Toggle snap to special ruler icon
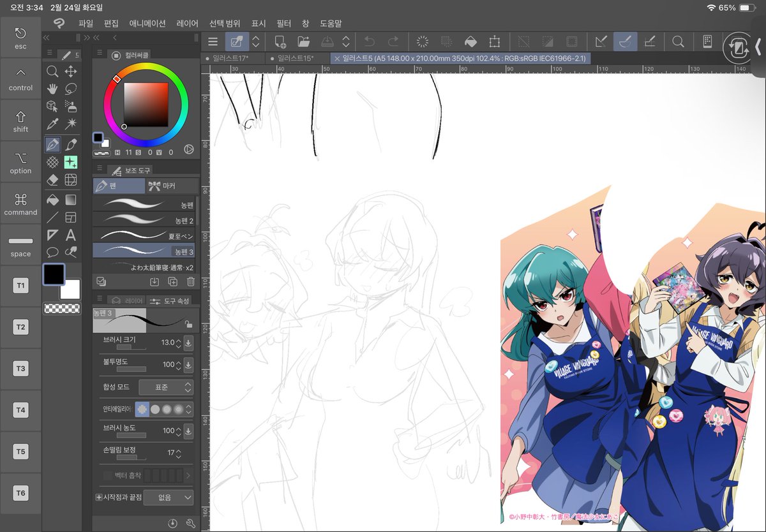The width and height of the screenshot is (766, 532). click(x=626, y=41)
